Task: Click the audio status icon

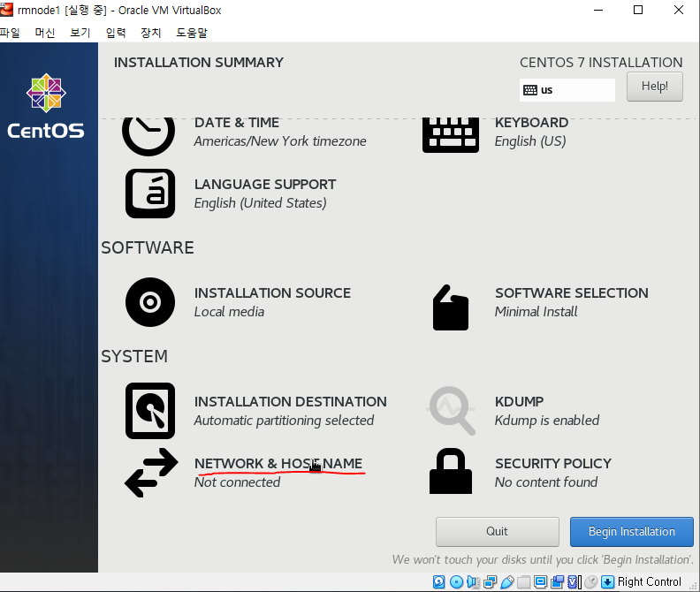Action: 473,581
